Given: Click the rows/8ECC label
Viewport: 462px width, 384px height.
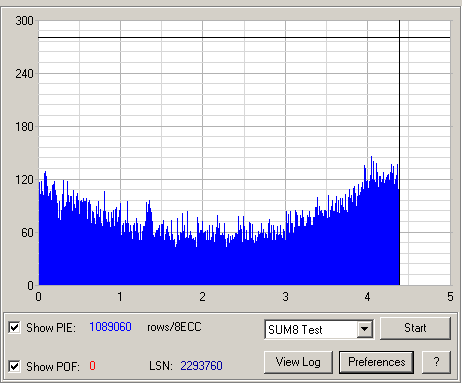Looking at the screenshot, I should pos(174,327).
